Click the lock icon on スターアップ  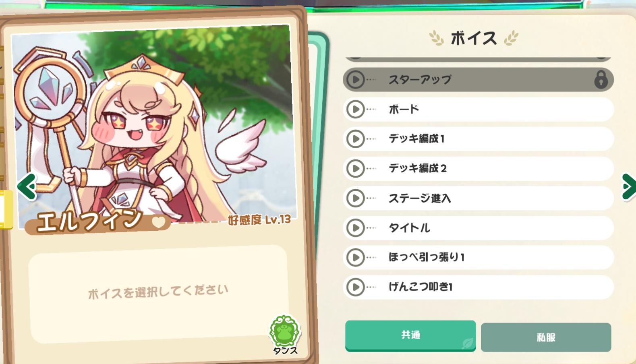pyautogui.click(x=601, y=79)
